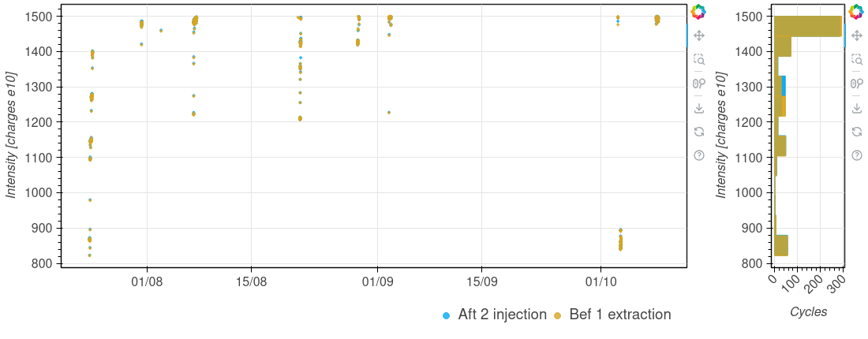Viewport: 868px width, 339px height.
Task: Open Help from the scatter plot toolbar
Action: [x=698, y=155]
